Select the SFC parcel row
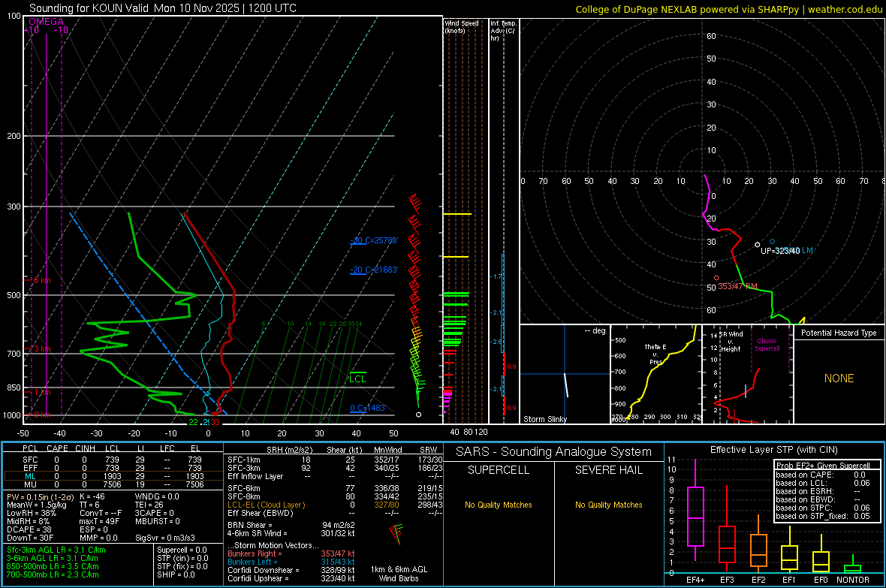Screen dimensions: 886x588 pyautogui.click(x=113, y=460)
